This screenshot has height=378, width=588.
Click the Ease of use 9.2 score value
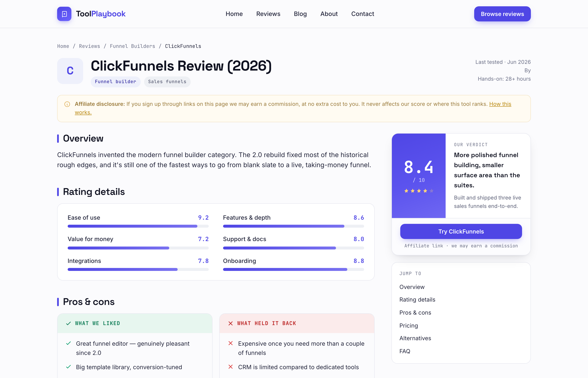203,218
